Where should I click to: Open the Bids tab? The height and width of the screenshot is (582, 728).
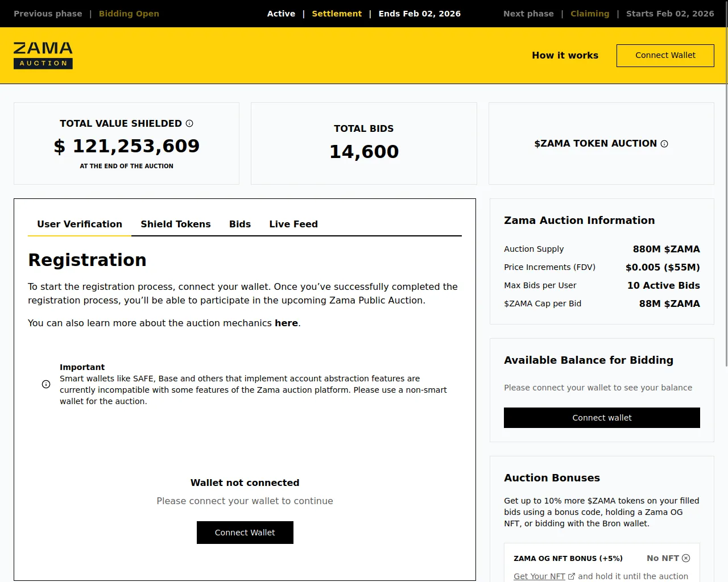tap(240, 224)
